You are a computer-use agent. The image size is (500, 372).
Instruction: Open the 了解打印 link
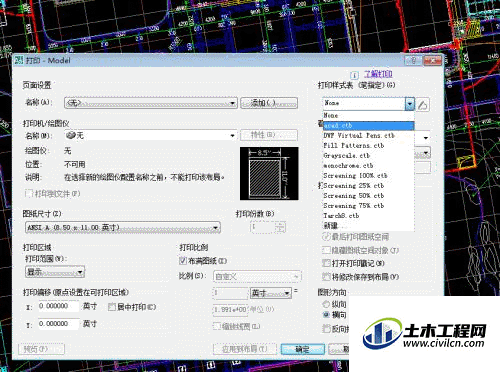tap(378, 74)
